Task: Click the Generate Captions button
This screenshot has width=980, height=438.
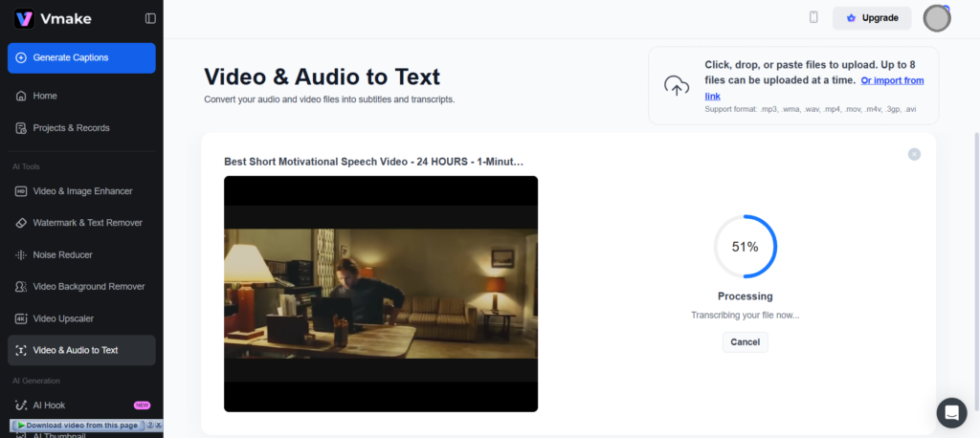Action: click(81, 57)
